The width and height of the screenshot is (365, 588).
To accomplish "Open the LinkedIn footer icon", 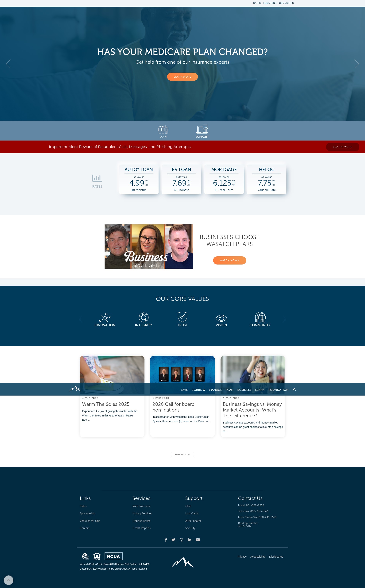I will tap(190, 540).
